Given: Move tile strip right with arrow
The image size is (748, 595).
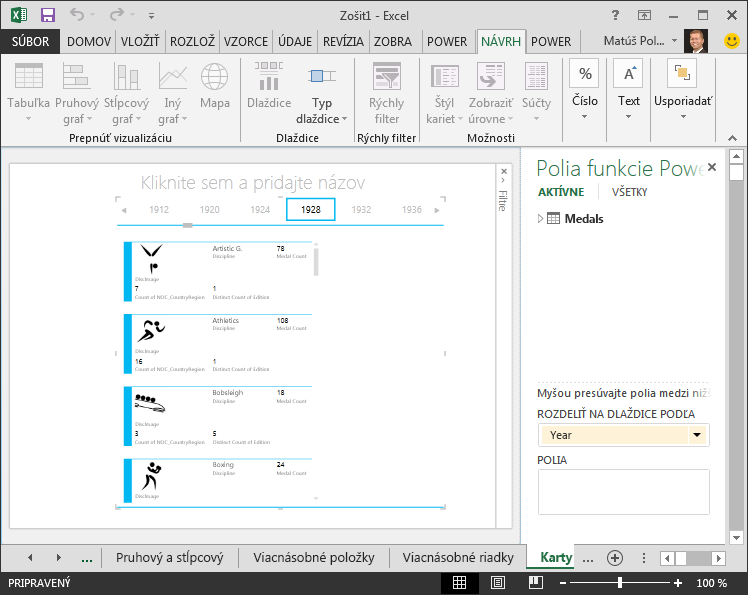Looking at the screenshot, I should pos(436,210).
